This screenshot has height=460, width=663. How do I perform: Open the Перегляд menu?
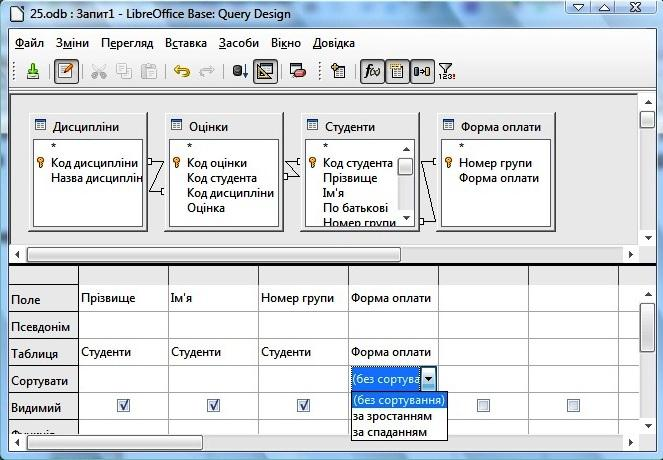click(x=127, y=43)
